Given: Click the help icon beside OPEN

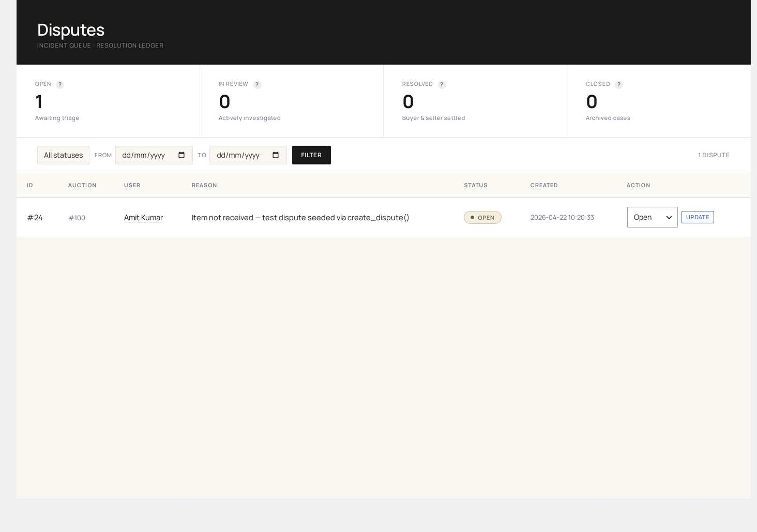Looking at the screenshot, I should click(x=60, y=84).
